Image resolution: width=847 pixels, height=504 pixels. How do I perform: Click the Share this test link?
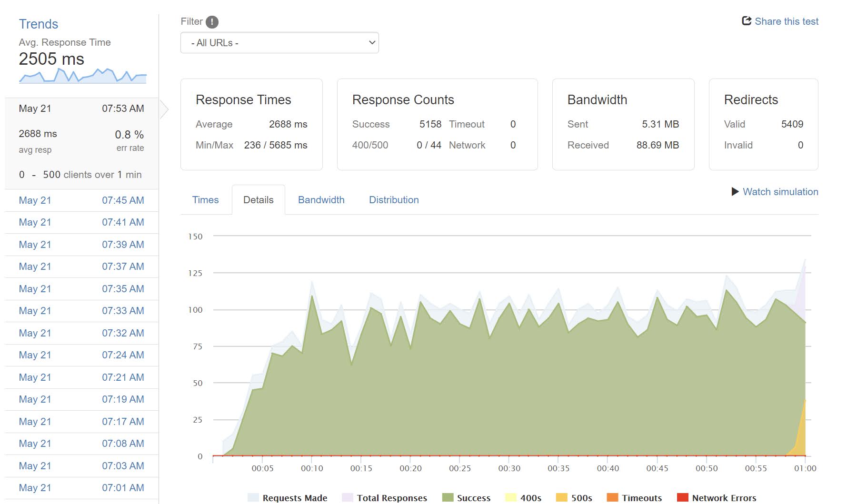(787, 21)
